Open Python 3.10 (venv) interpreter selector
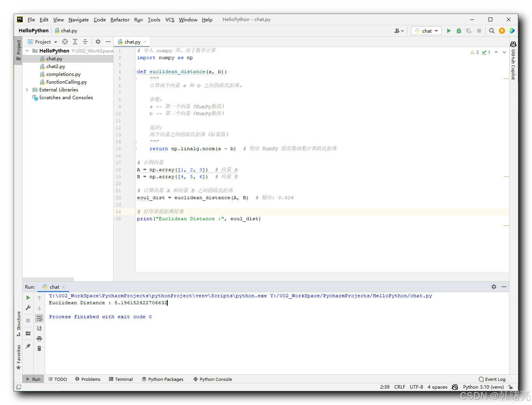 click(483, 387)
